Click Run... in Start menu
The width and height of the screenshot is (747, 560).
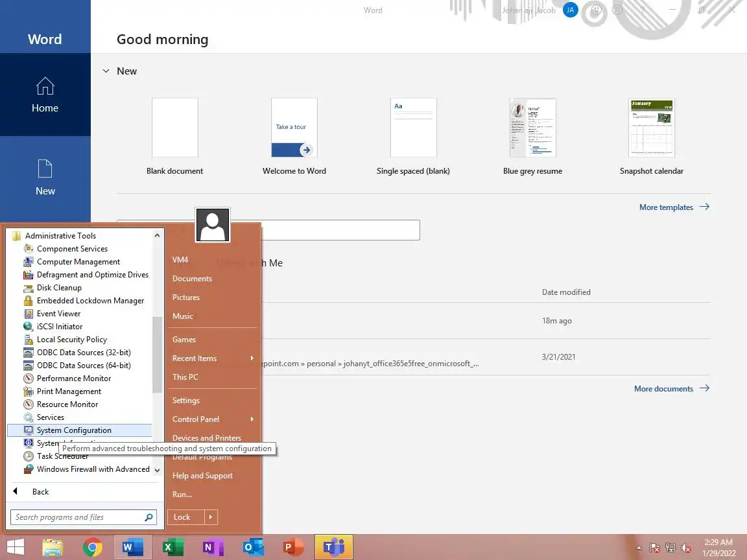click(182, 495)
